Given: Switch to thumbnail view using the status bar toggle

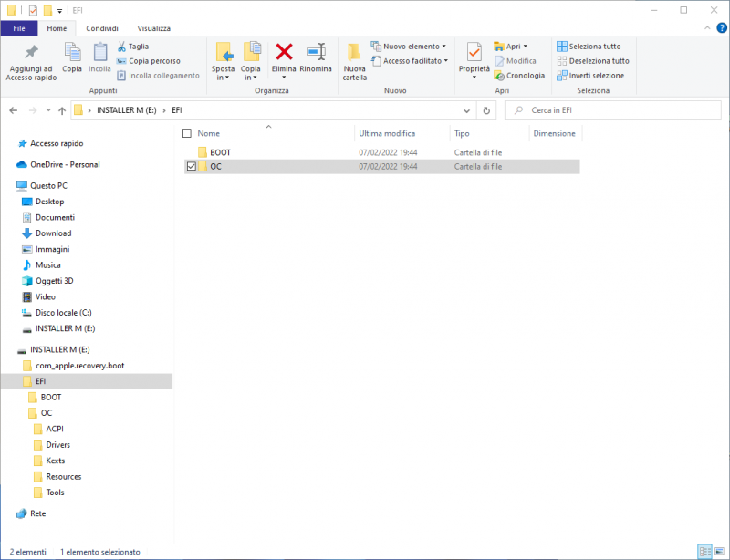Looking at the screenshot, I should coord(717,551).
